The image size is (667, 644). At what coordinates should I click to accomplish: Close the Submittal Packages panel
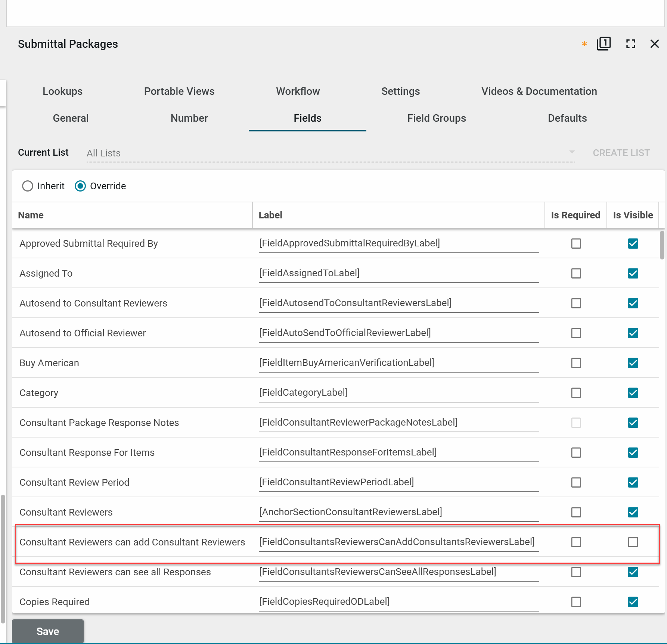tap(654, 44)
